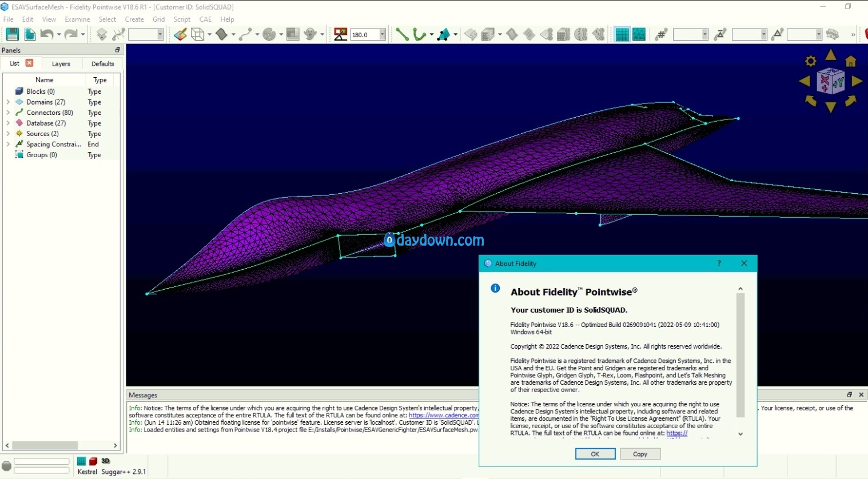Expand the Sources (2) tree node
The height and width of the screenshot is (479, 868).
pyautogui.click(x=8, y=134)
